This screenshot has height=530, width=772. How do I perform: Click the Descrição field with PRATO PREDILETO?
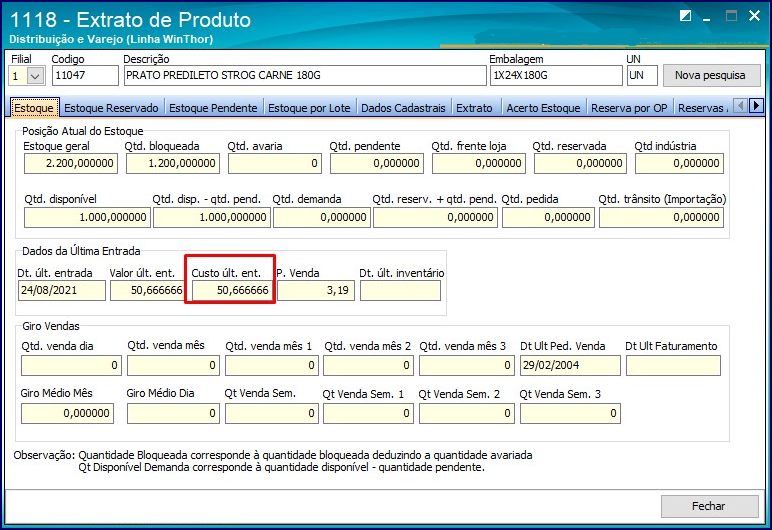[305, 76]
